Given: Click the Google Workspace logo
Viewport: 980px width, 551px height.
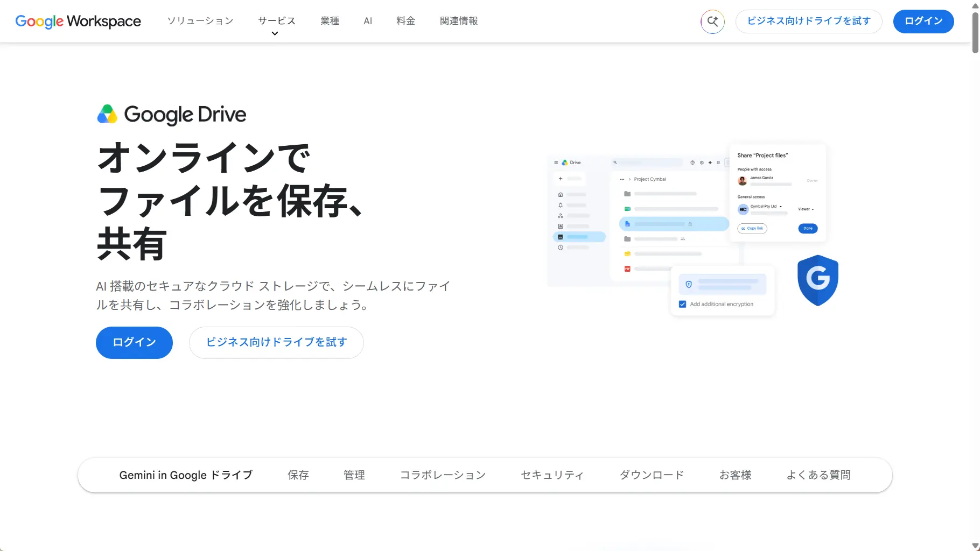Looking at the screenshot, I should coord(78,21).
